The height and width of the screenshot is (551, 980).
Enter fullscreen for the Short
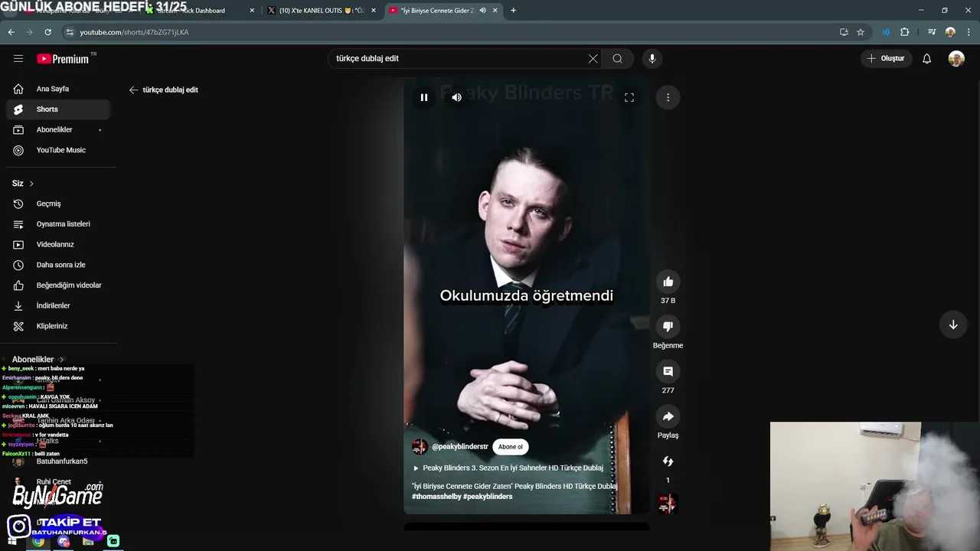[629, 97]
